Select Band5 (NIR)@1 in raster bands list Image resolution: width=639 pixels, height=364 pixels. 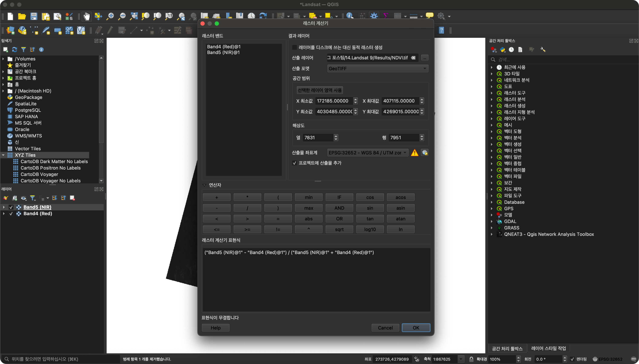(x=223, y=52)
